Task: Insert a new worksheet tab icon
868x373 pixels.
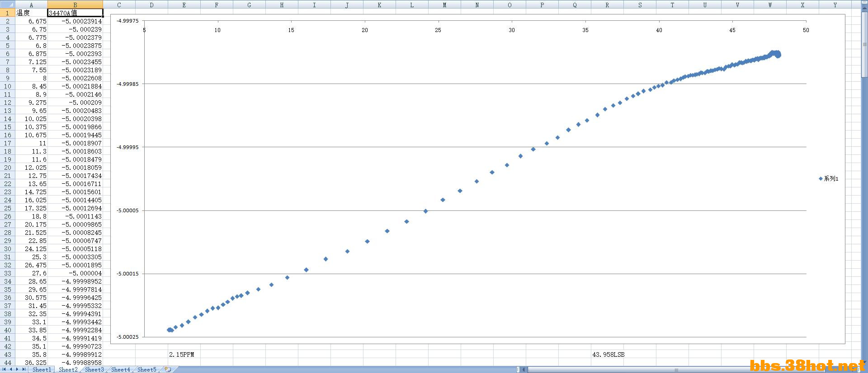Action: (x=168, y=369)
